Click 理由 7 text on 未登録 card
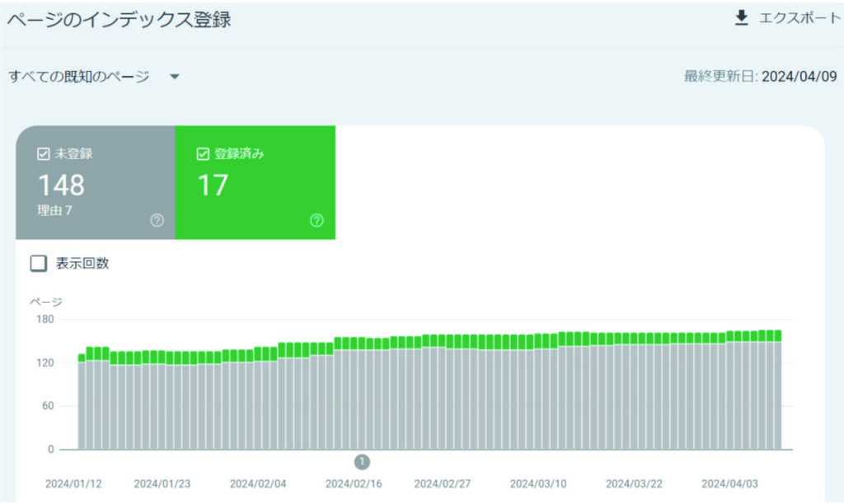This screenshot has width=844, height=504. [x=54, y=210]
